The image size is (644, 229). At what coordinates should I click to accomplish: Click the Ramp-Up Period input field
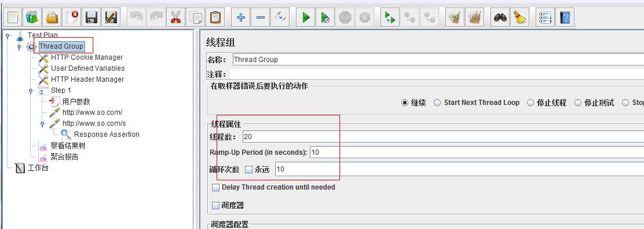pos(477,152)
